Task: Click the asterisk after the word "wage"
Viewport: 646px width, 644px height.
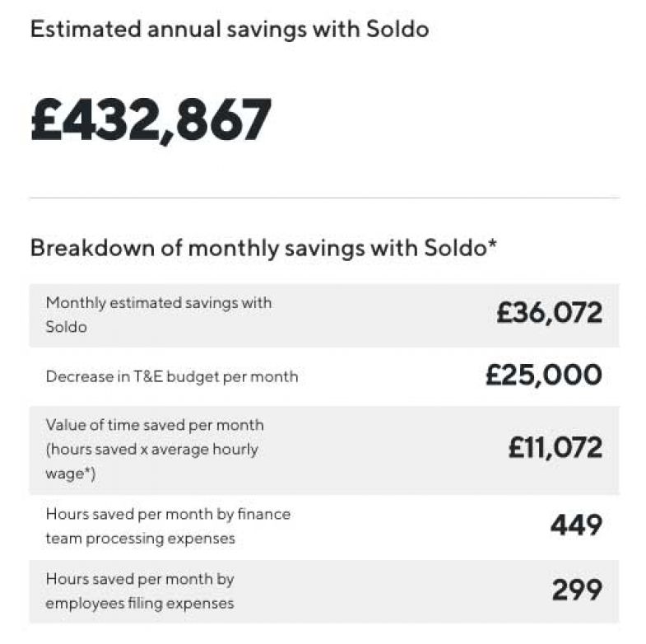Action: [x=82, y=471]
